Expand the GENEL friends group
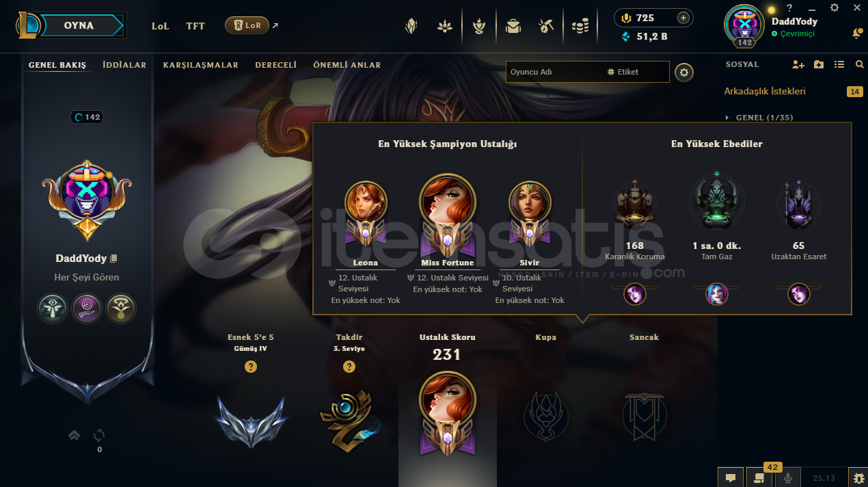The height and width of the screenshot is (487, 868). coord(759,118)
